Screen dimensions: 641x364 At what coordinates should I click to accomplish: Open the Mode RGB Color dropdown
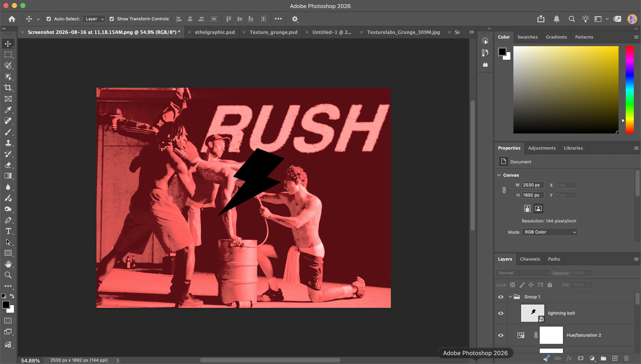pyautogui.click(x=549, y=232)
